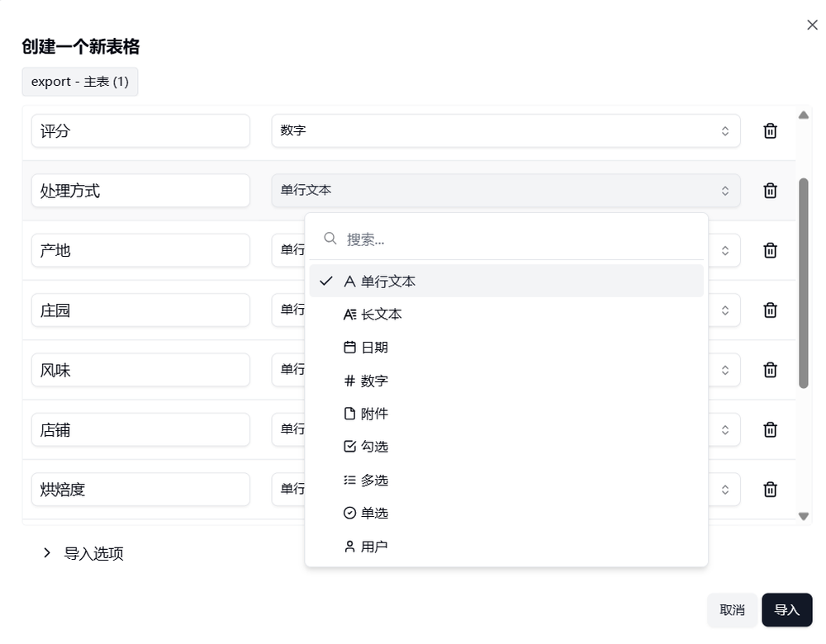Pick the 附件 field type
Viewport: 826px width, 644px height.
tap(506, 414)
